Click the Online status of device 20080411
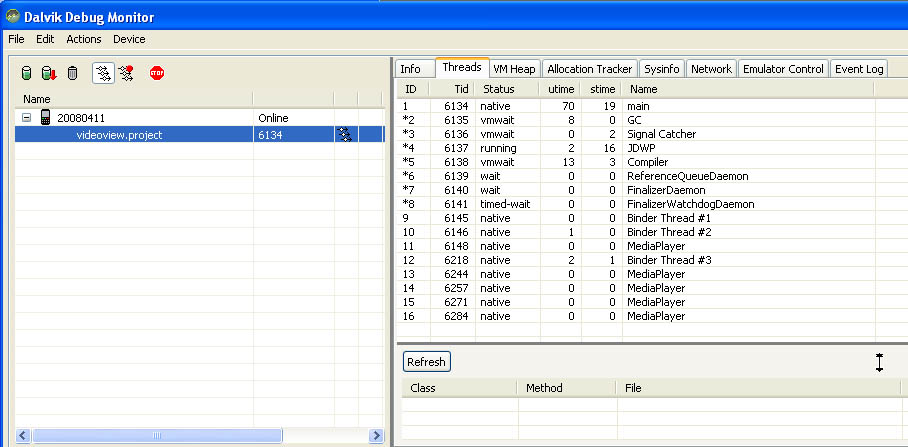908x447 pixels. (273, 118)
